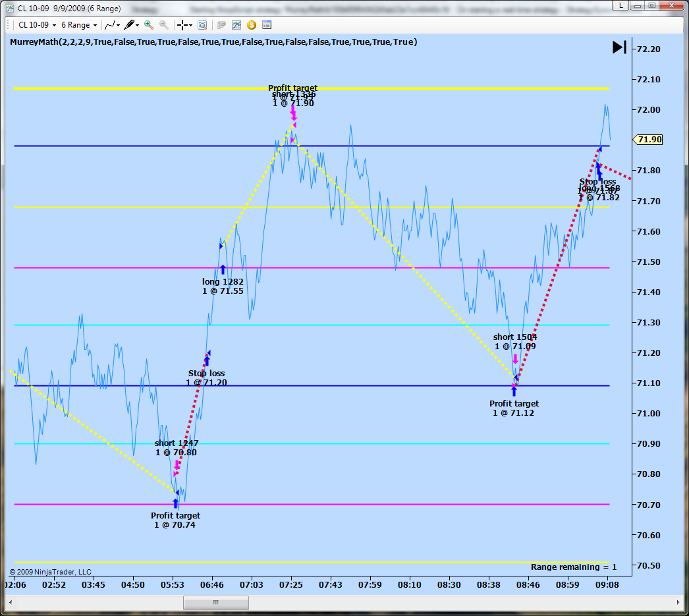Expand the crosshair cursor dropdown arrow
This screenshot has width=689, height=616.
coord(191,25)
